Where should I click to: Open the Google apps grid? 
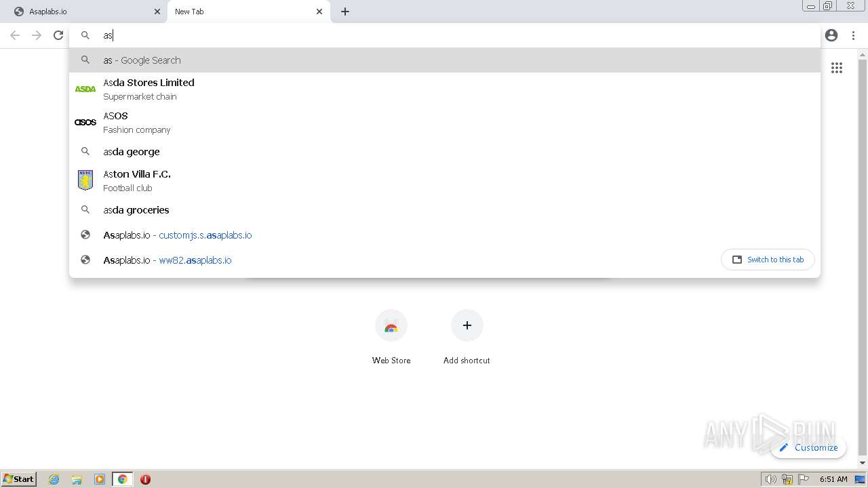pos(837,68)
